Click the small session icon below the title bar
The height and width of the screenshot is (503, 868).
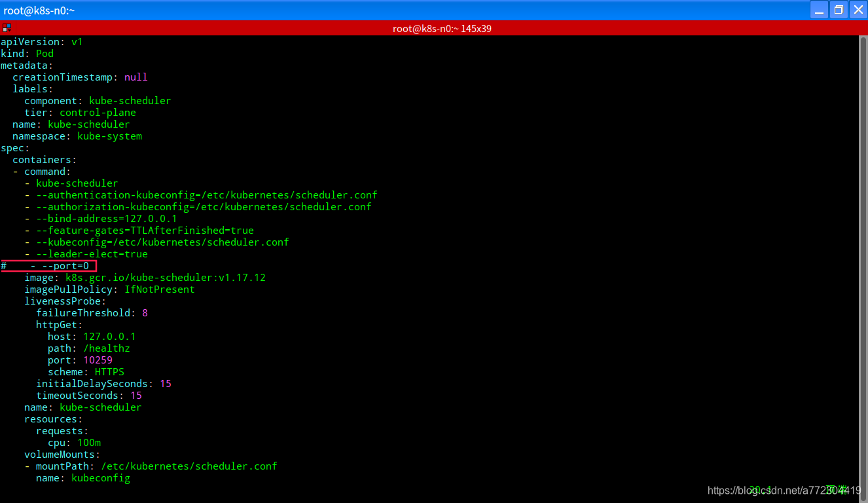click(7, 28)
